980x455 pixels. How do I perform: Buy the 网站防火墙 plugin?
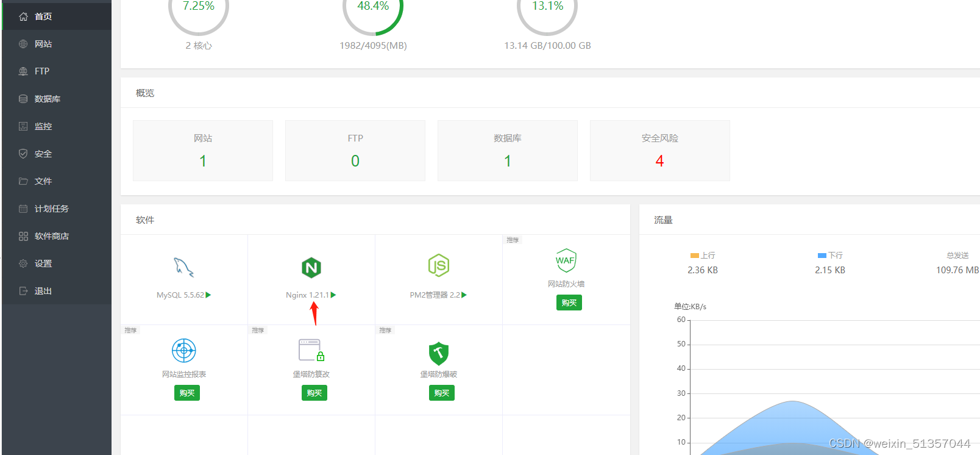coord(569,303)
